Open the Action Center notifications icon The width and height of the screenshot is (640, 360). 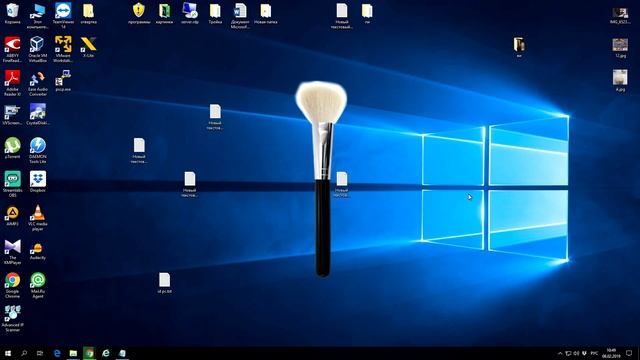coord(629,353)
